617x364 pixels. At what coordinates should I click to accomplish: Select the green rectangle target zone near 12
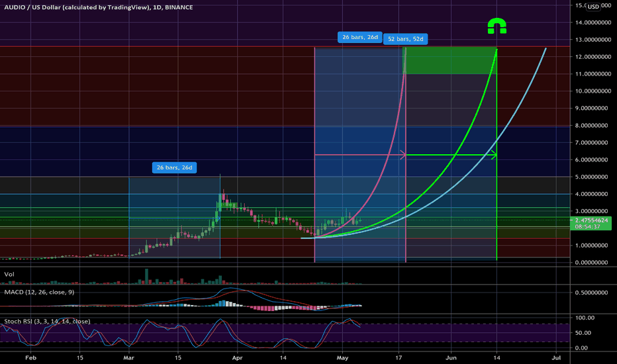coord(451,60)
